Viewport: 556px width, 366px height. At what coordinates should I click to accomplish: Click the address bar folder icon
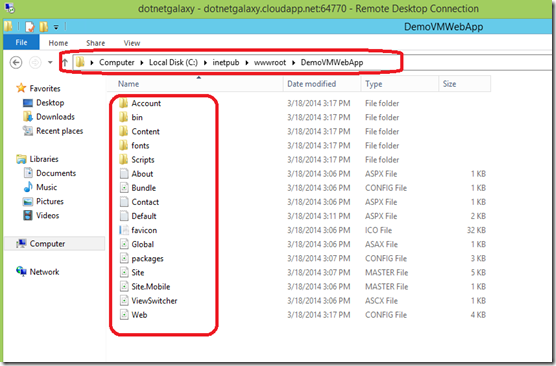point(80,62)
